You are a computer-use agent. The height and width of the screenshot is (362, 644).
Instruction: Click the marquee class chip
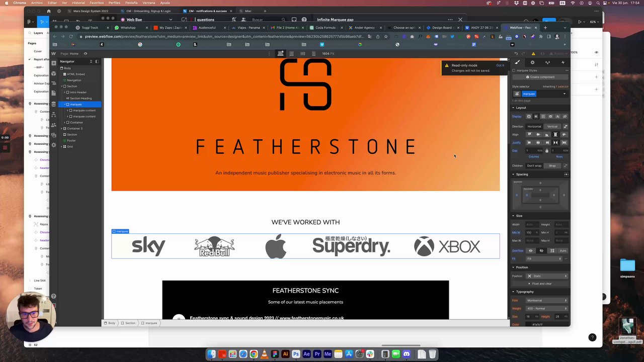(x=529, y=94)
